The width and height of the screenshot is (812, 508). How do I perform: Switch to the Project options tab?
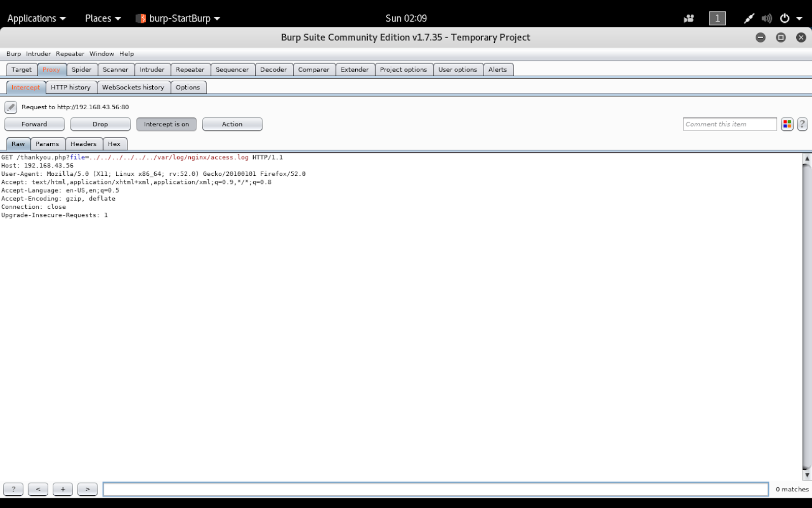pyautogui.click(x=403, y=70)
